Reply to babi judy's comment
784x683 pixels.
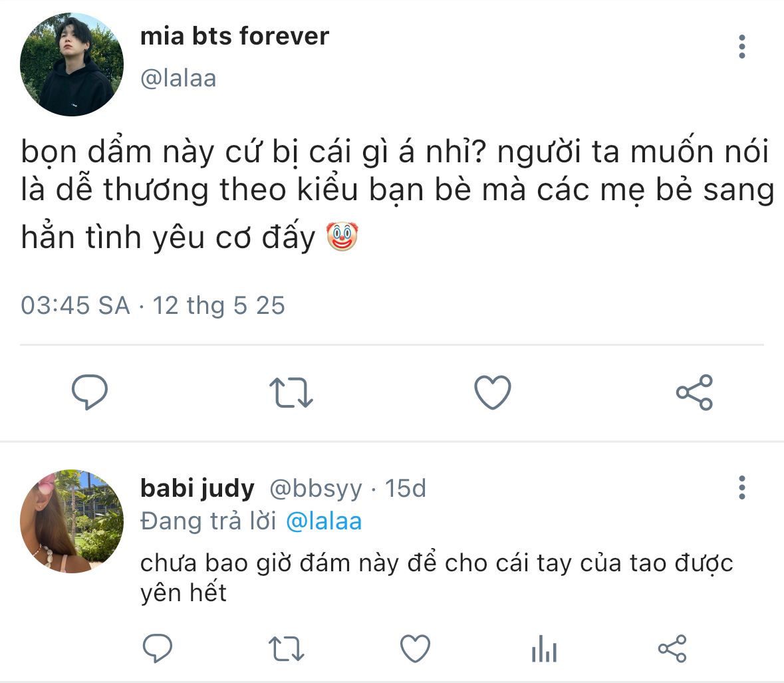click(x=158, y=648)
